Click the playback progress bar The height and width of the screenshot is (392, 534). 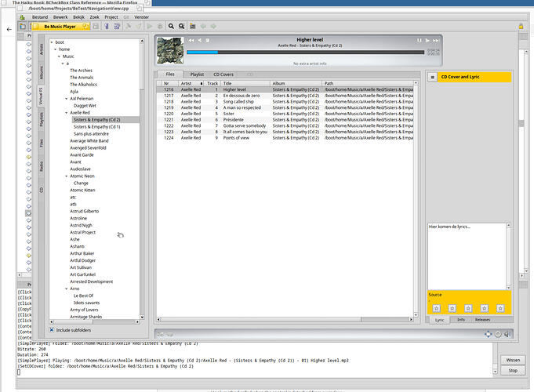305,52
